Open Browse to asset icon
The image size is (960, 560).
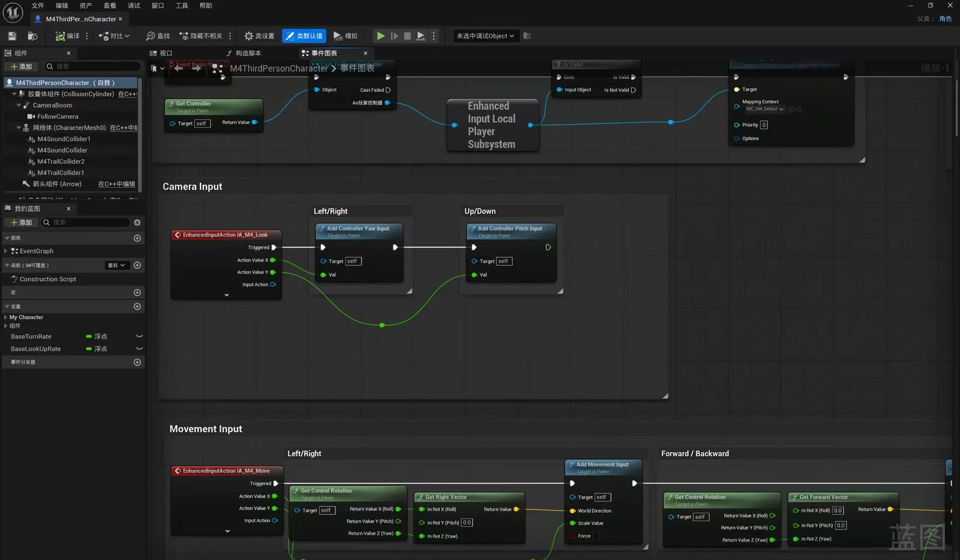[x=32, y=36]
